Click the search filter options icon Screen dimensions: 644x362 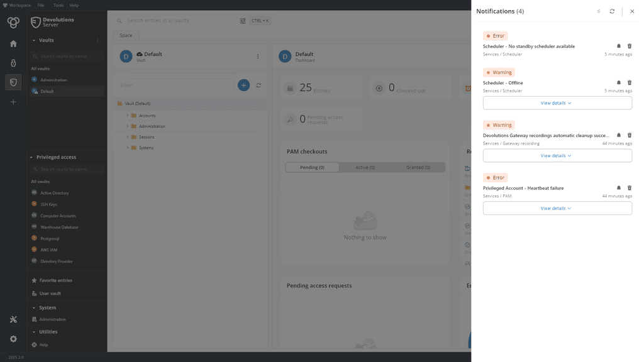[x=243, y=21]
